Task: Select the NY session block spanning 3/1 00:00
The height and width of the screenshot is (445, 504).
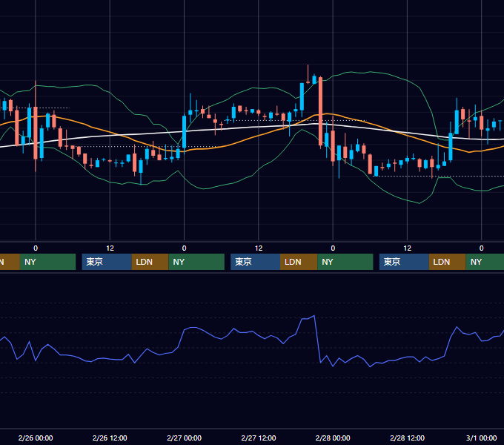Action: pyautogui.click(x=485, y=262)
